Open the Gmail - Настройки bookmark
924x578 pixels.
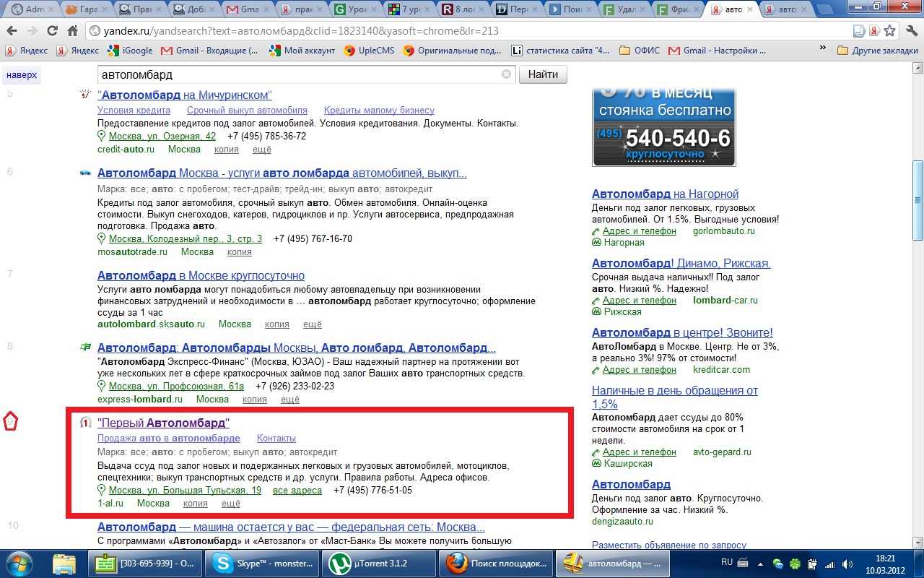tap(718, 51)
